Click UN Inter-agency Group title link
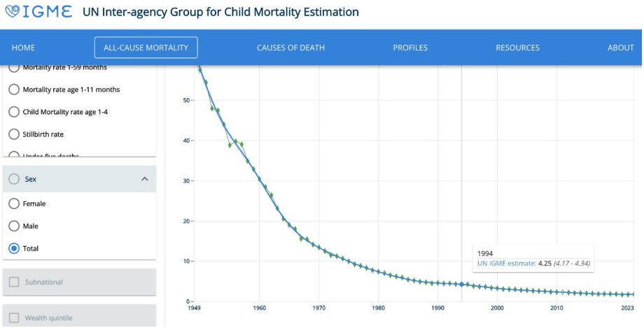 click(x=220, y=13)
